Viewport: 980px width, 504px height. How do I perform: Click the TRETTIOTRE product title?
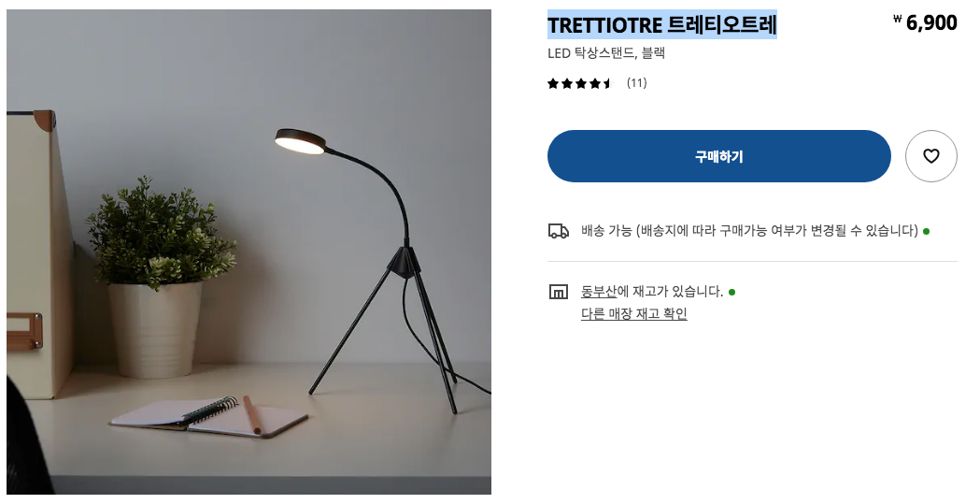[661, 25]
